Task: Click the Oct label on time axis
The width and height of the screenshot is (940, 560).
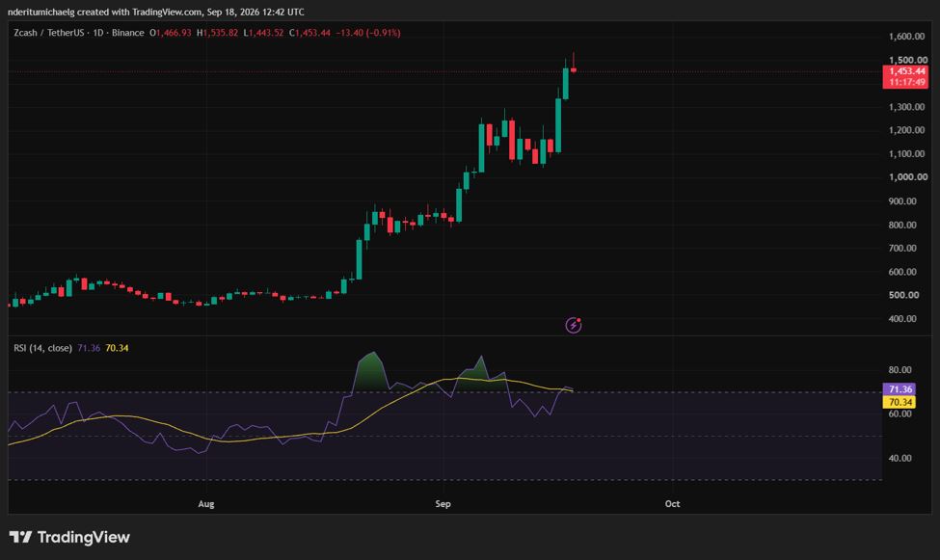Action: 672,504
